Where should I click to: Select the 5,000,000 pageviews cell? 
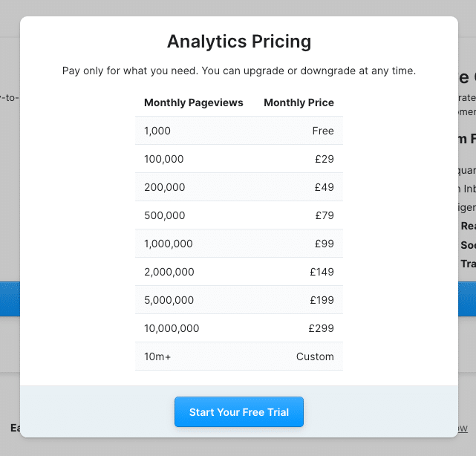coord(169,300)
